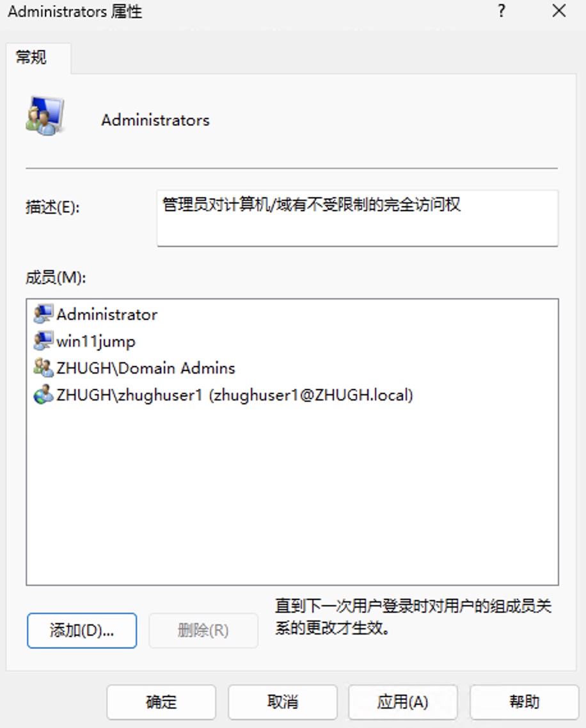586x728 pixels.
Task: Open help with the 帮助 button
Action: coord(524,702)
